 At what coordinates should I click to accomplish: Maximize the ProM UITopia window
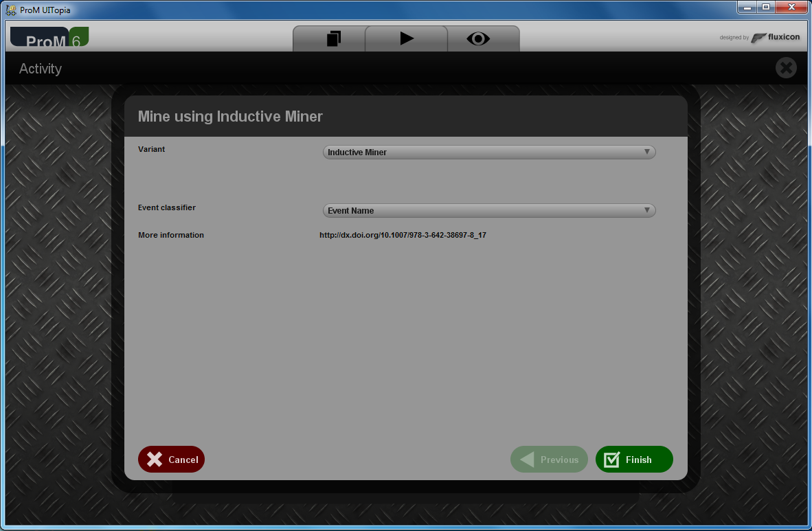coord(765,8)
